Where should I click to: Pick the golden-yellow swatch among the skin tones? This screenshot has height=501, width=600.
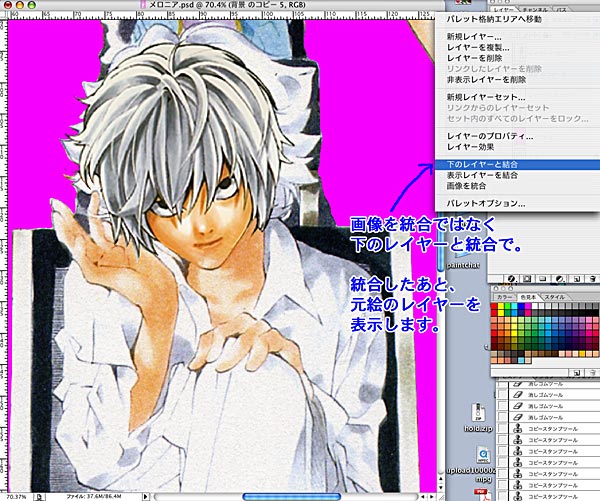tap(582, 353)
